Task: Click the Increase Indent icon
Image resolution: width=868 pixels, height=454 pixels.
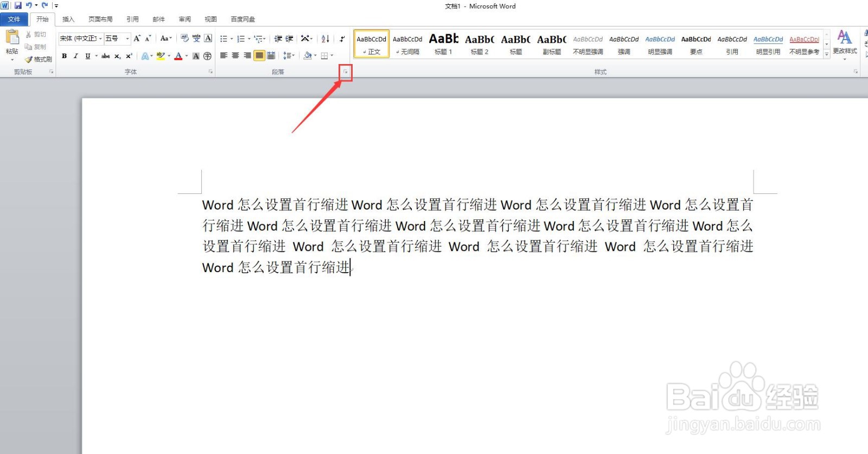Action: pyautogui.click(x=289, y=39)
